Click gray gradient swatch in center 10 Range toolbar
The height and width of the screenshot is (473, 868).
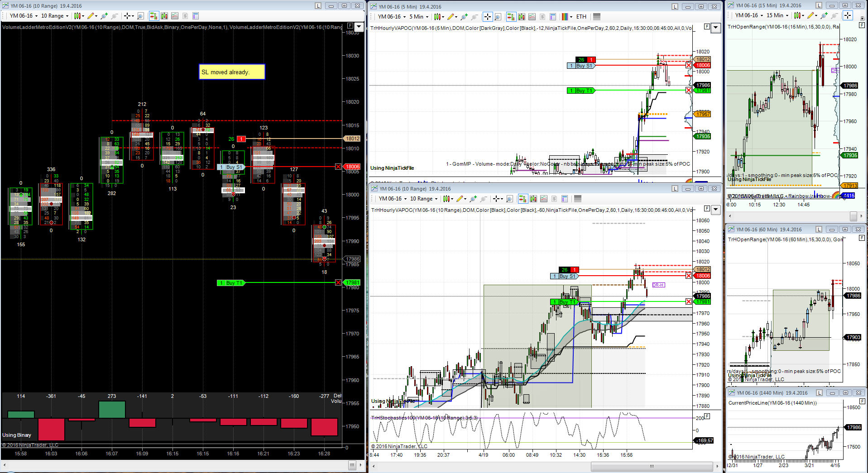point(577,199)
